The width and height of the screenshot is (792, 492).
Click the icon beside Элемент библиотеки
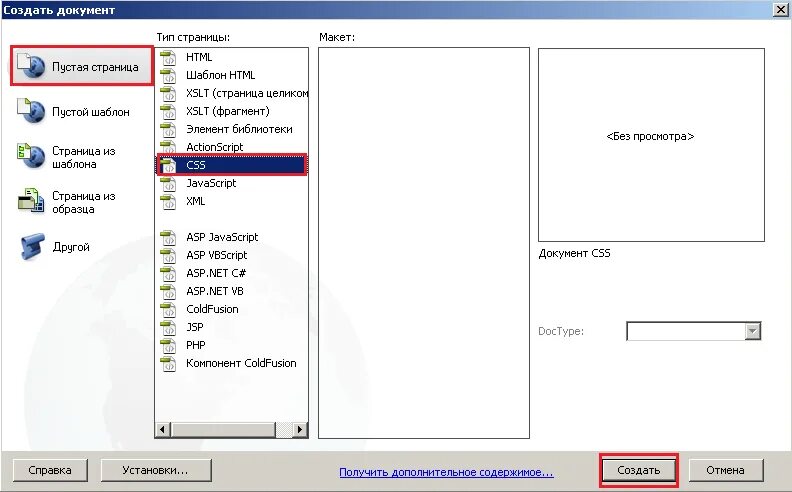168,129
